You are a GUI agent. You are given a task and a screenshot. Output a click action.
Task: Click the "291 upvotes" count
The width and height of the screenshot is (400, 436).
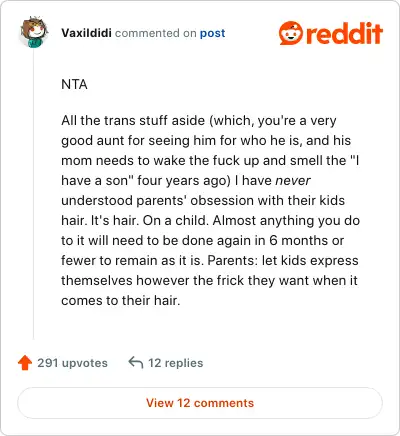click(x=72, y=363)
